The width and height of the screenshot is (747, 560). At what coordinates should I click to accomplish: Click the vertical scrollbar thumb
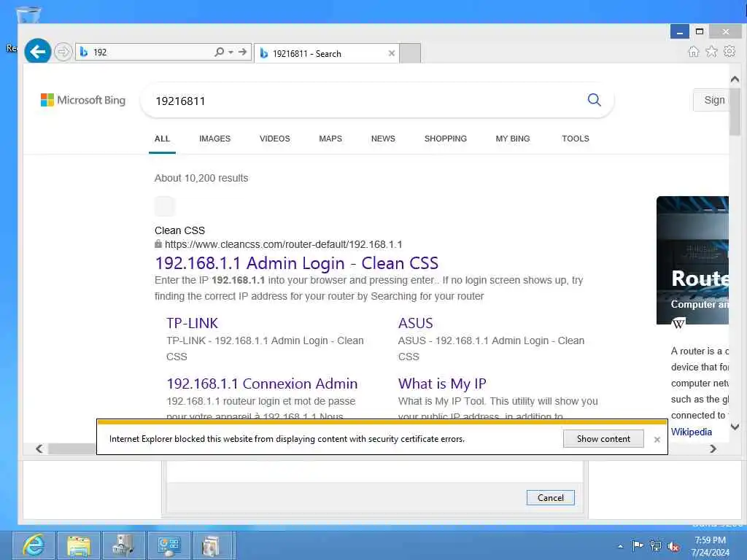pos(735,112)
